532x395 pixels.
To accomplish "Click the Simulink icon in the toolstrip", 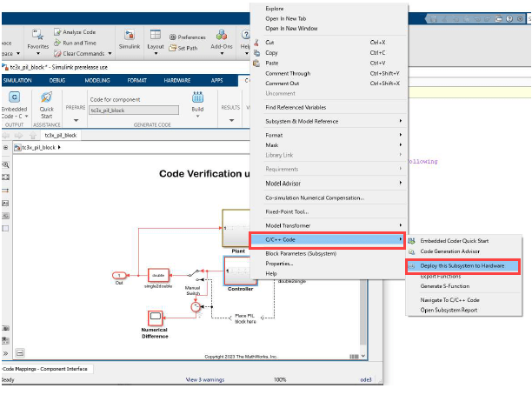I will coord(128,37).
